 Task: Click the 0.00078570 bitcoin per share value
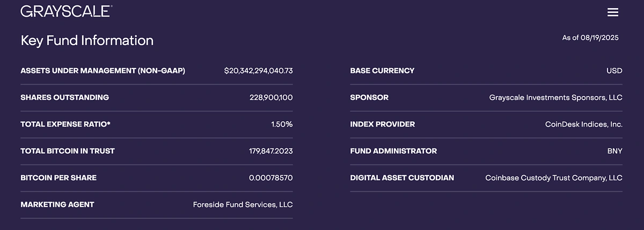click(x=271, y=178)
